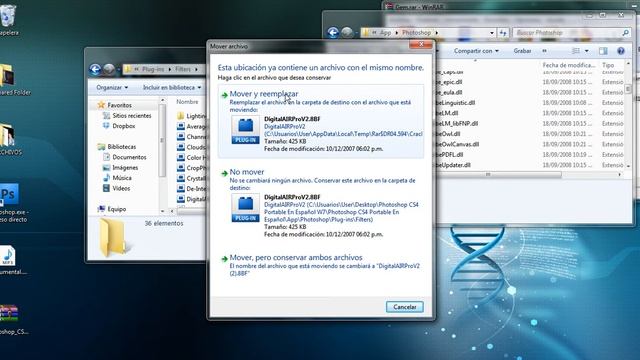Click App segment in Photoshop window address bar
Image resolution: width=640 pixels, height=360 pixels.
pos(385,33)
